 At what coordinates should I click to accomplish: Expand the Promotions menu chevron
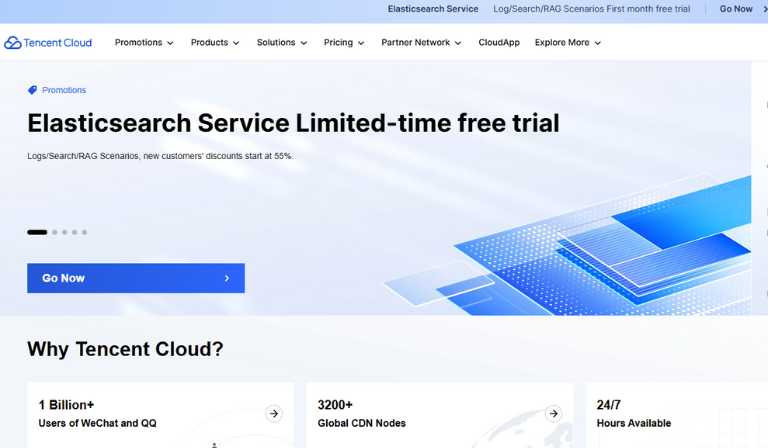[170, 43]
